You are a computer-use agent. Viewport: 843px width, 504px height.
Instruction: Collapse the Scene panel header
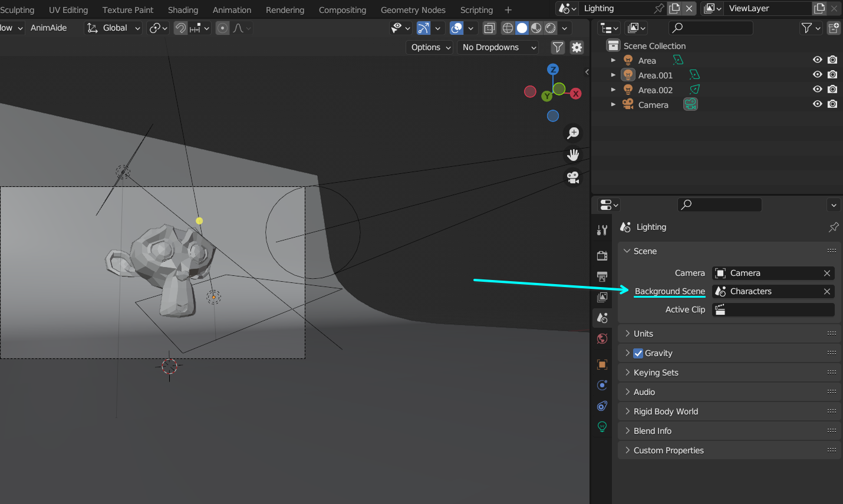pos(729,251)
